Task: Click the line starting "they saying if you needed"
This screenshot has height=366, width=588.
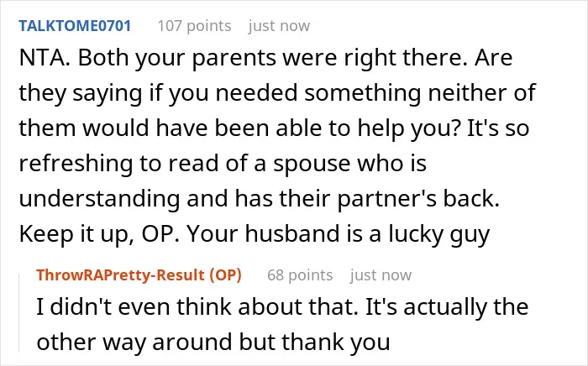Action: point(277,93)
